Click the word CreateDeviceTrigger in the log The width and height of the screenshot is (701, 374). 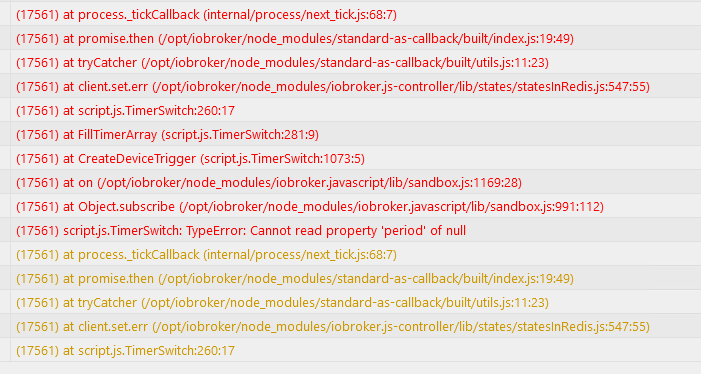coord(137,159)
